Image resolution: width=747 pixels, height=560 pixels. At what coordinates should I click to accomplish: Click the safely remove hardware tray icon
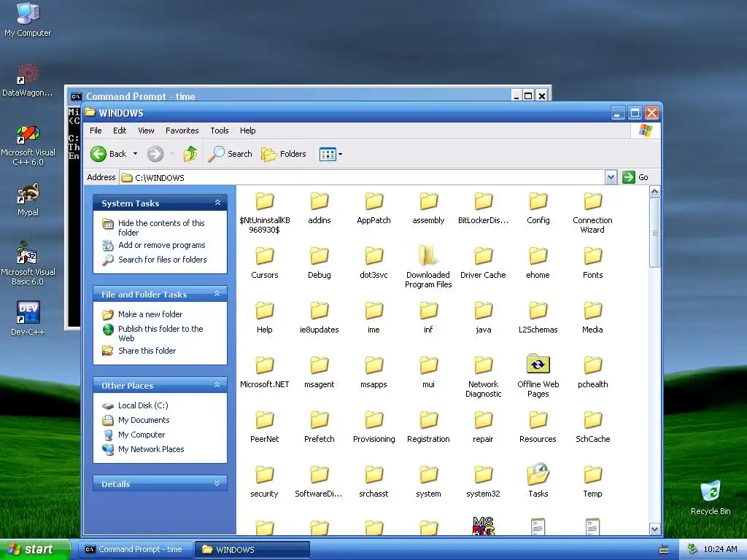[693, 549]
